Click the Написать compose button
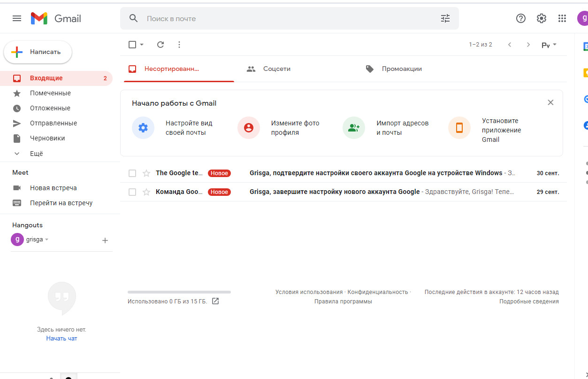Viewport: 588px width, 379px height. pos(38,52)
